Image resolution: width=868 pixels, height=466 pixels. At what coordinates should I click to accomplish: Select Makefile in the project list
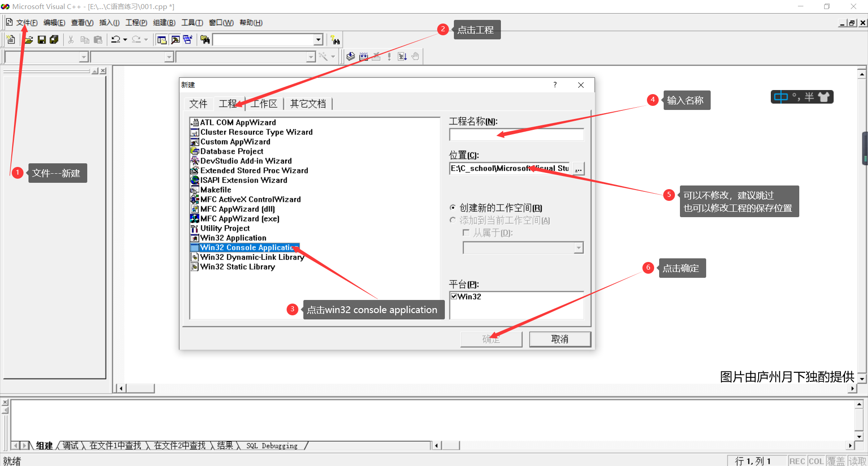pyautogui.click(x=211, y=190)
